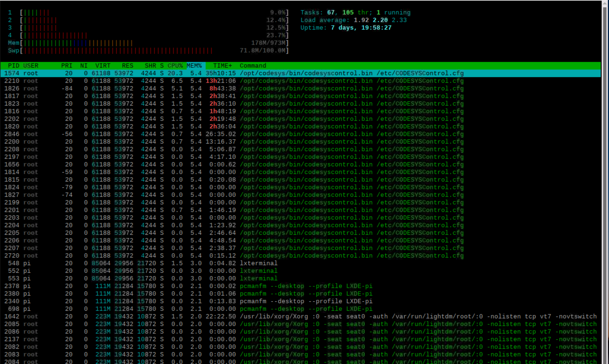Viewport: 609px width, 364px height.
Task: Select process row with PID 2208
Action: 301,149
